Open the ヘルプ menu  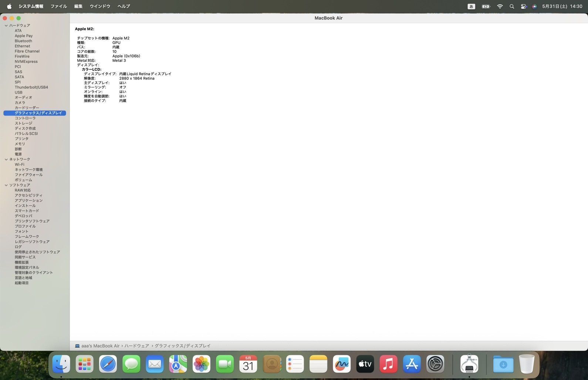pos(124,6)
